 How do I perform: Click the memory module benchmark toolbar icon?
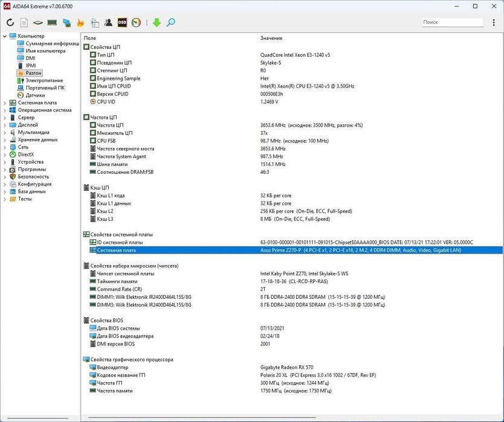(x=52, y=22)
